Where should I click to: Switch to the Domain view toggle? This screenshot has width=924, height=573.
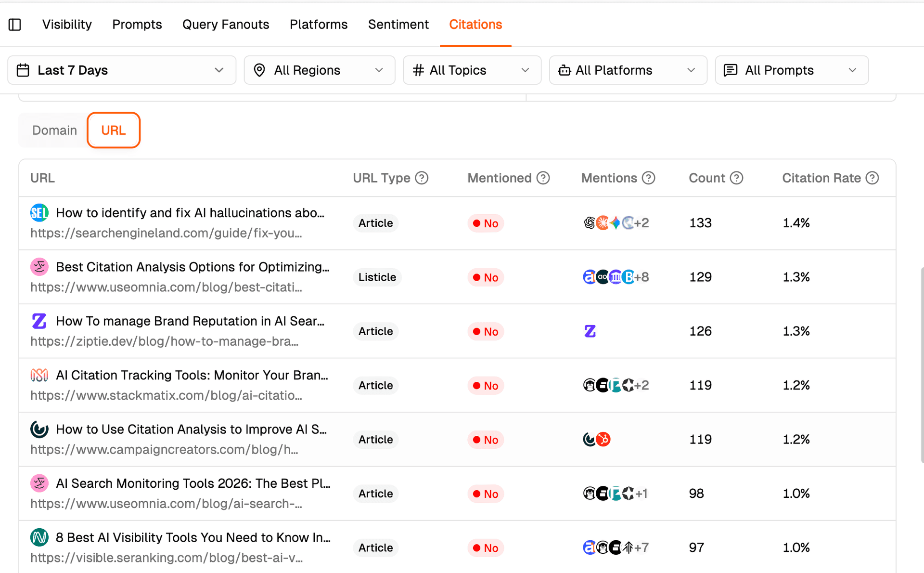click(54, 130)
